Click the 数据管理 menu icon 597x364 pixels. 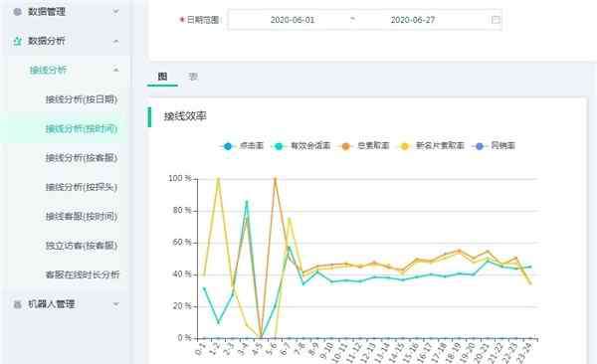17,12
